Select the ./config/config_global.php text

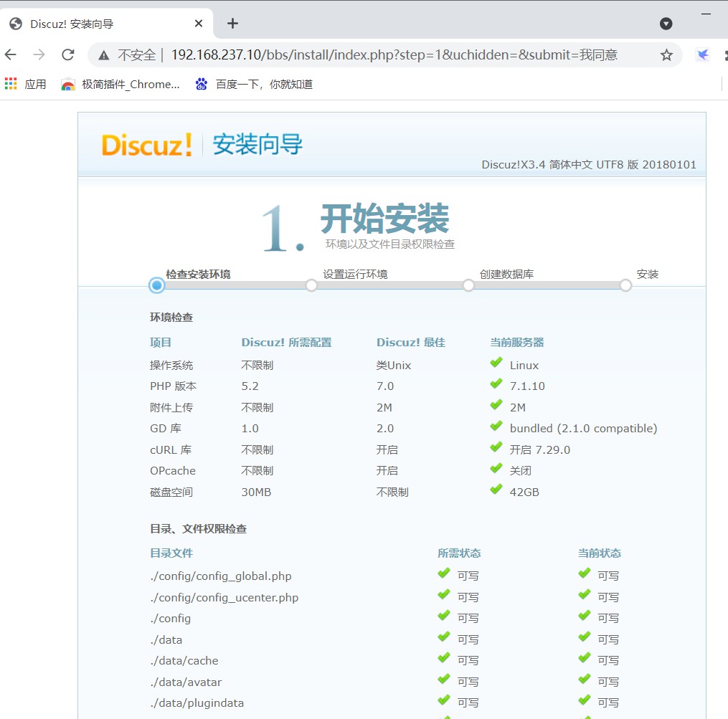click(x=220, y=576)
